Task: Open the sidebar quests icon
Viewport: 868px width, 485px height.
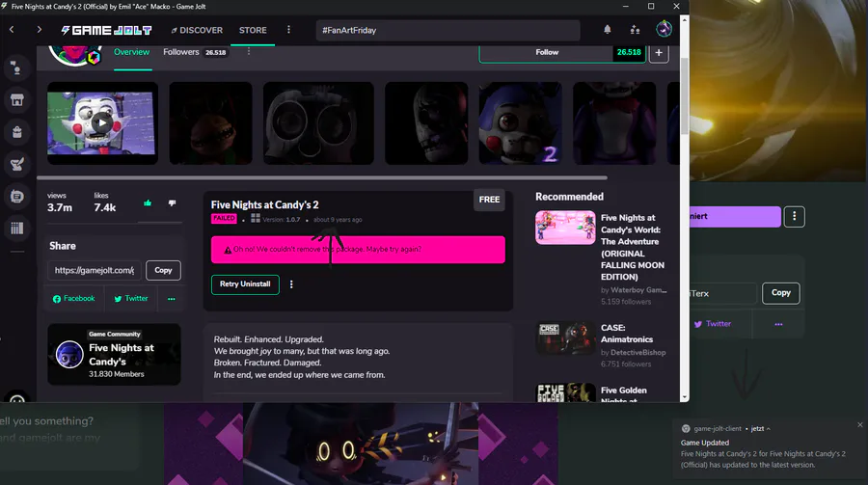Action: pos(17,165)
